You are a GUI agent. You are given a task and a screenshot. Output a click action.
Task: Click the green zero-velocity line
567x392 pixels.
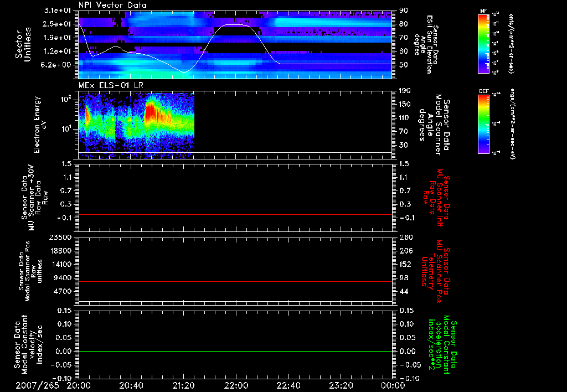tap(235, 351)
